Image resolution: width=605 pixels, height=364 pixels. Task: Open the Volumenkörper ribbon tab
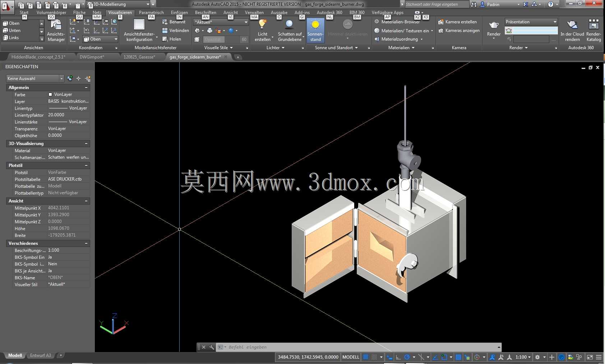51,13
